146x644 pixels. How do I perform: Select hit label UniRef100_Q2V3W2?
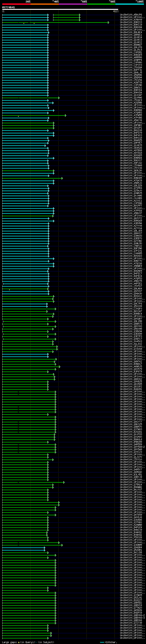131,241
